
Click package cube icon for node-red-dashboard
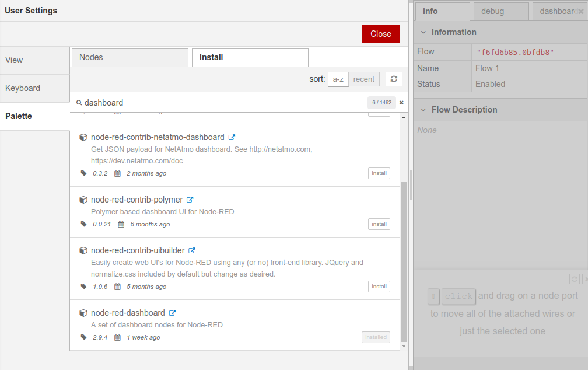click(x=83, y=313)
